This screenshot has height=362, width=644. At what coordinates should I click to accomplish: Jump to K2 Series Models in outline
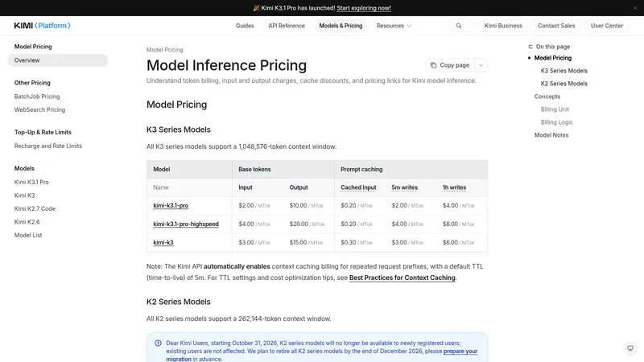(x=564, y=84)
